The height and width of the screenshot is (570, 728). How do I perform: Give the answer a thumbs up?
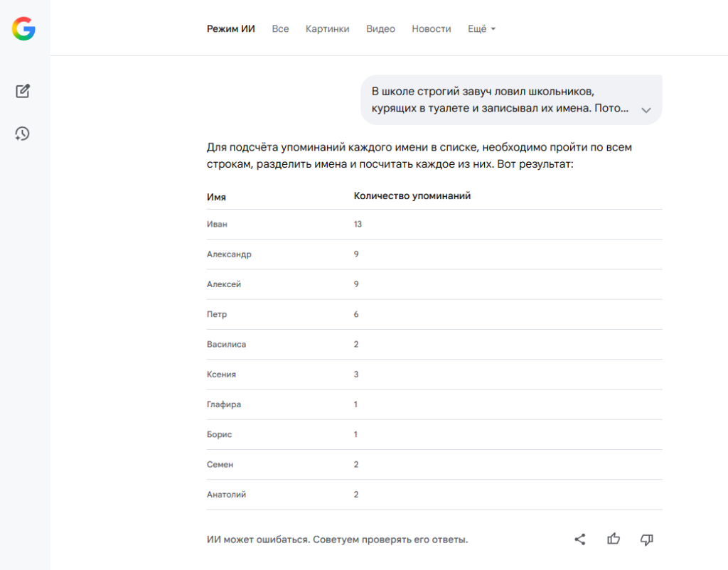tap(614, 539)
